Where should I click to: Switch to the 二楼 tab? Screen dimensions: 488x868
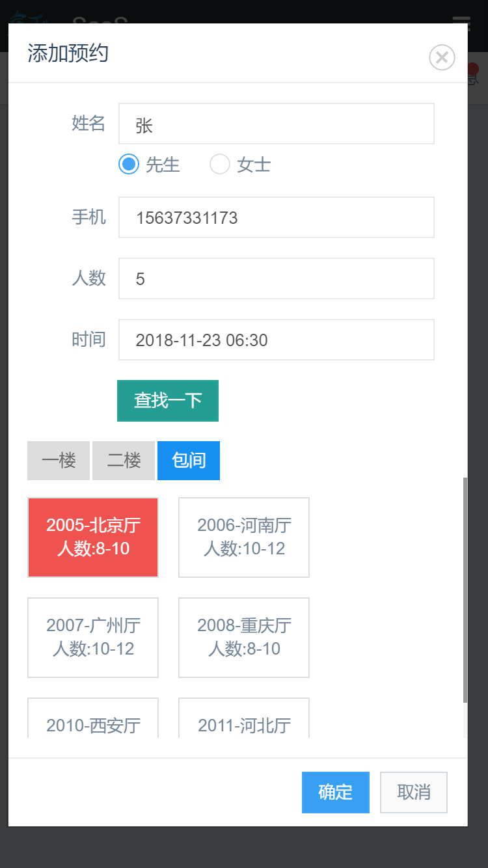point(124,461)
